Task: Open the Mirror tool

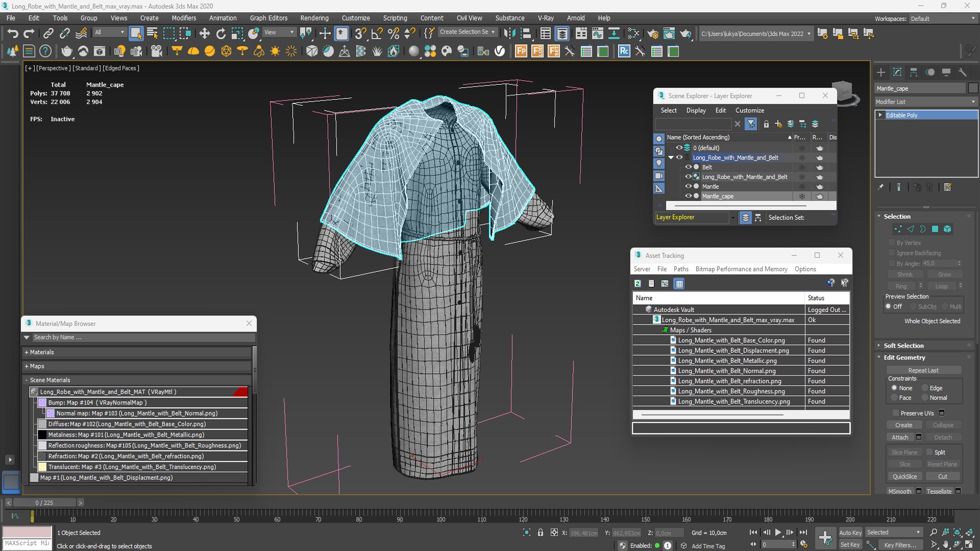Action: 509,34
